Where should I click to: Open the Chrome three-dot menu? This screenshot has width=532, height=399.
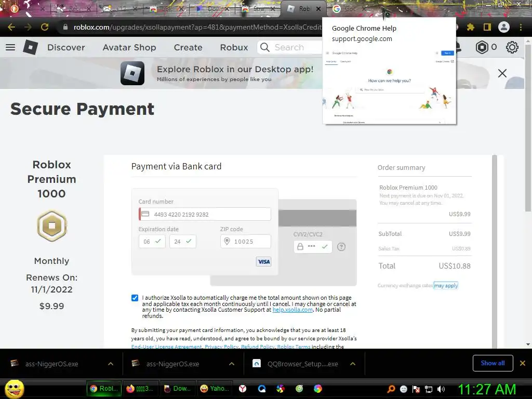pos(521,27)
